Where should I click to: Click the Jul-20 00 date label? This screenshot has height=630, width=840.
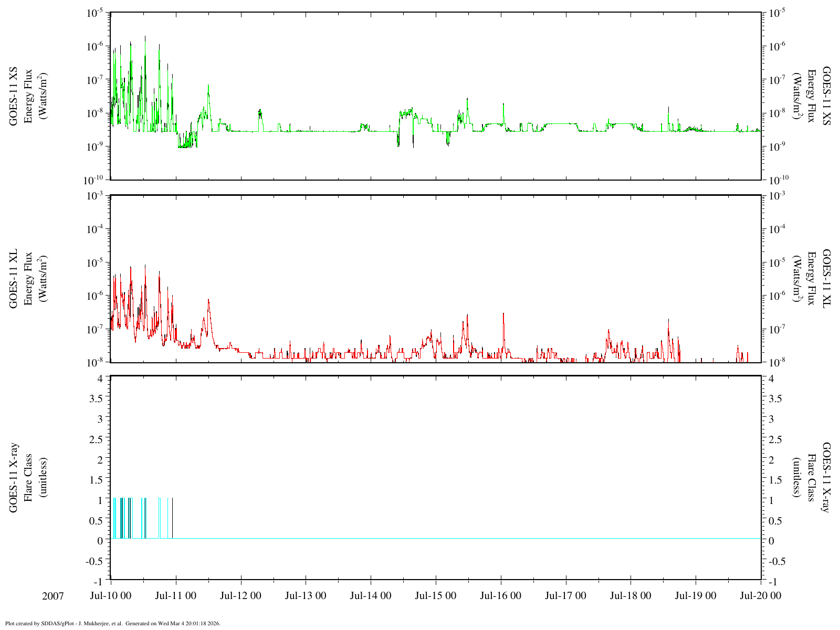[760, 596]
